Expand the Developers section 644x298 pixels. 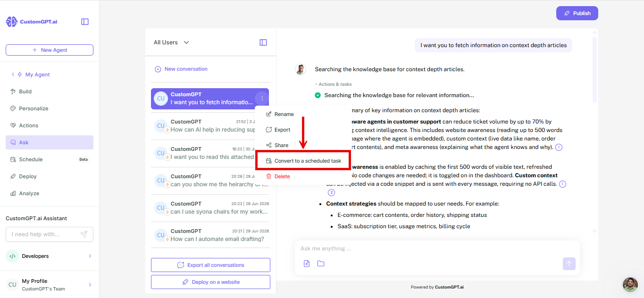tap(90, 256)
